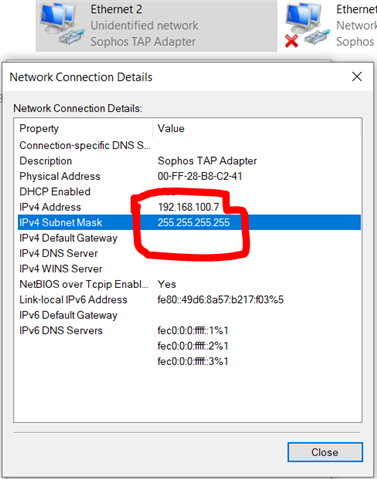Select the Connection-specific DNS Suffix row

pos(189,145)
